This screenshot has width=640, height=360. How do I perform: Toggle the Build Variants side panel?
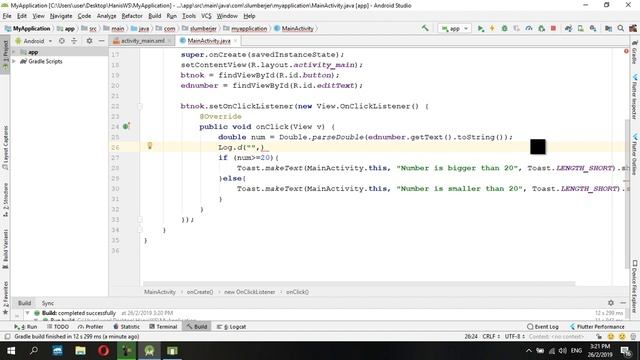5,249
